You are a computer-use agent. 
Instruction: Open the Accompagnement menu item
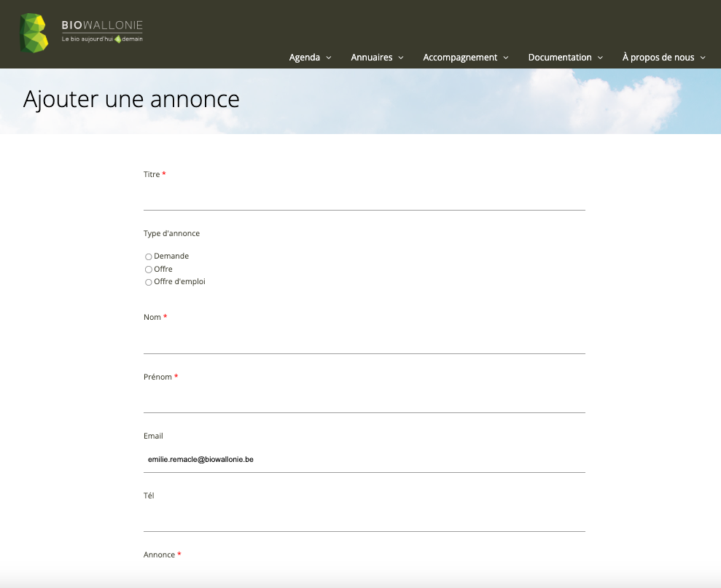point(460,58)
